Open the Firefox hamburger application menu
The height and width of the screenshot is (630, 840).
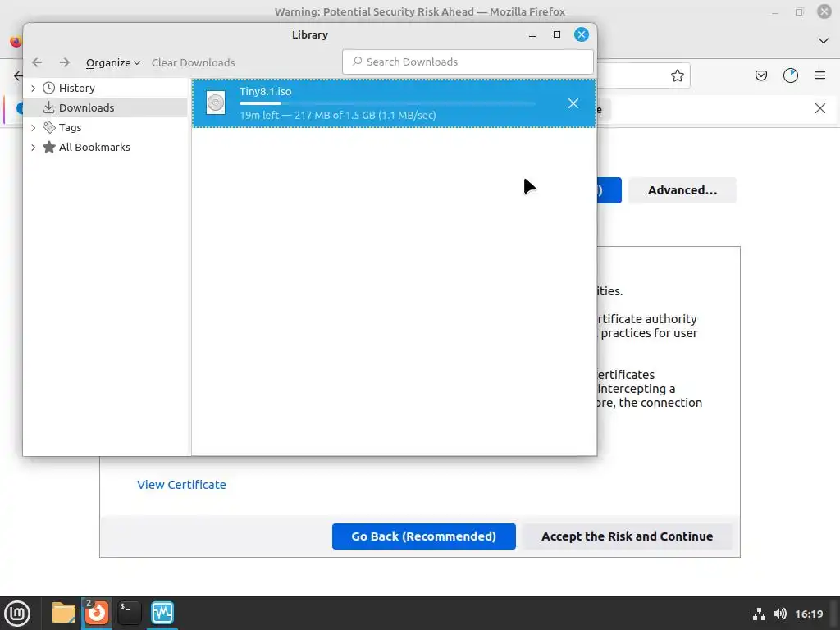tap(820, 75)
